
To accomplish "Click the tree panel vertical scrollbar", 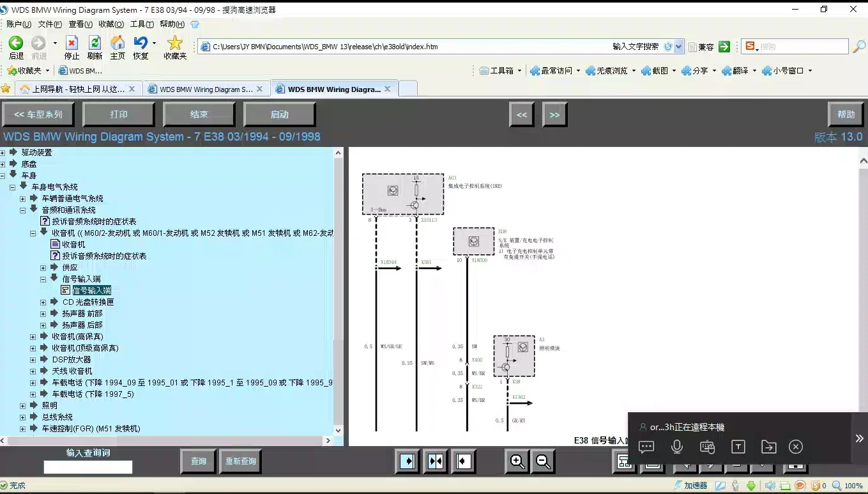I will pyautogui.click(x=339, y=291).
